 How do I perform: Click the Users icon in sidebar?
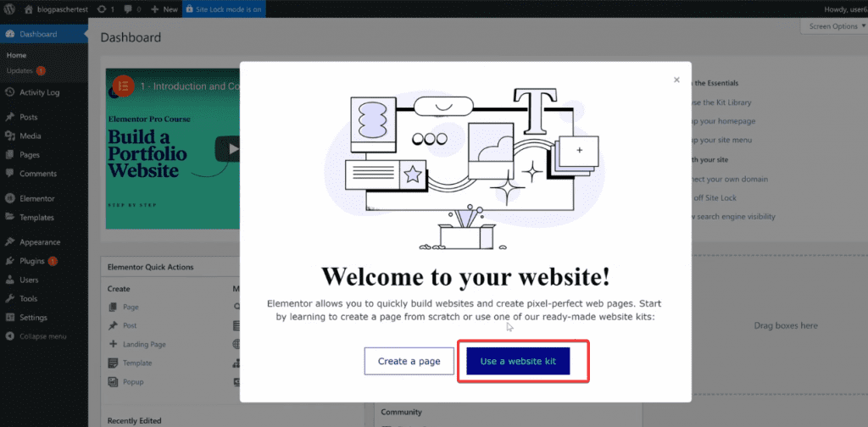coord(9,280)
